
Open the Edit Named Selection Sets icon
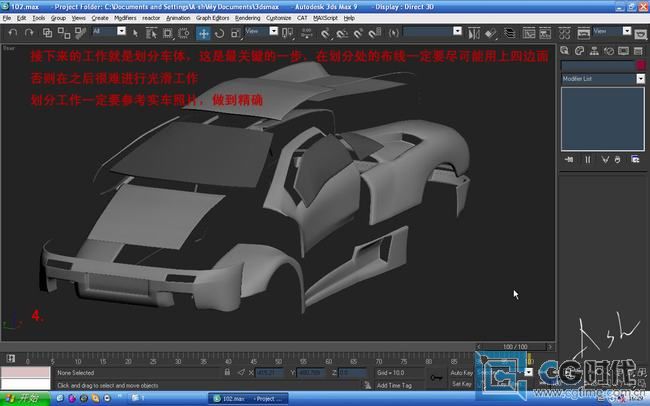coord(394,33)
